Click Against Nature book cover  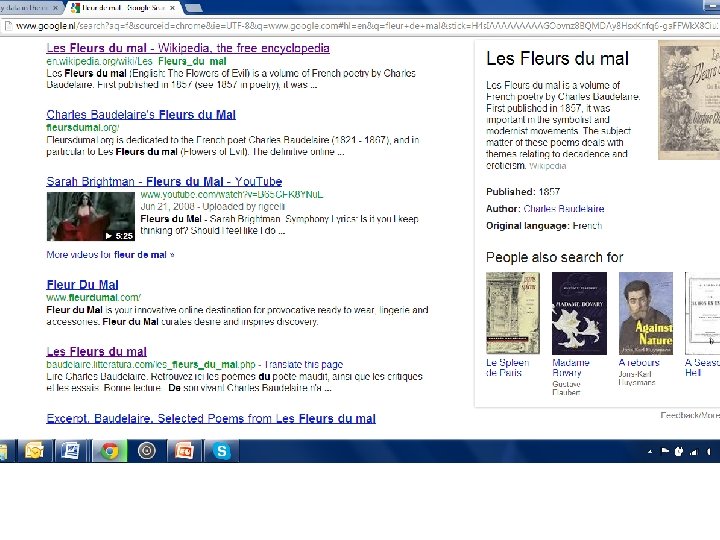pos(646,313)
